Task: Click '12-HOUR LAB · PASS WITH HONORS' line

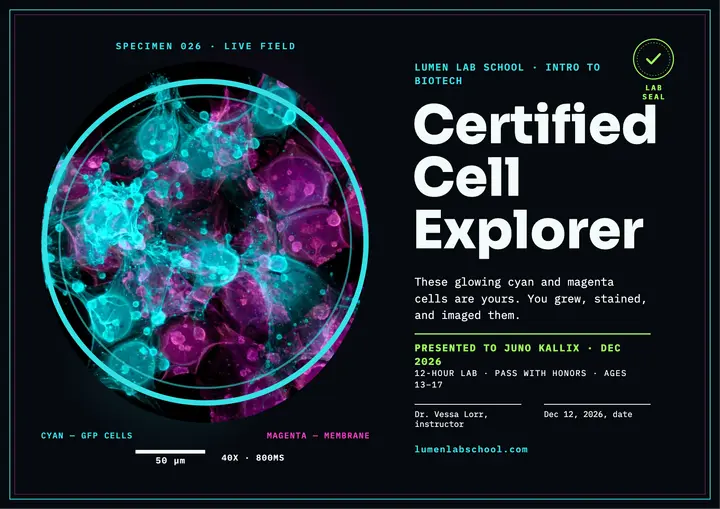Action: point(520,379)
